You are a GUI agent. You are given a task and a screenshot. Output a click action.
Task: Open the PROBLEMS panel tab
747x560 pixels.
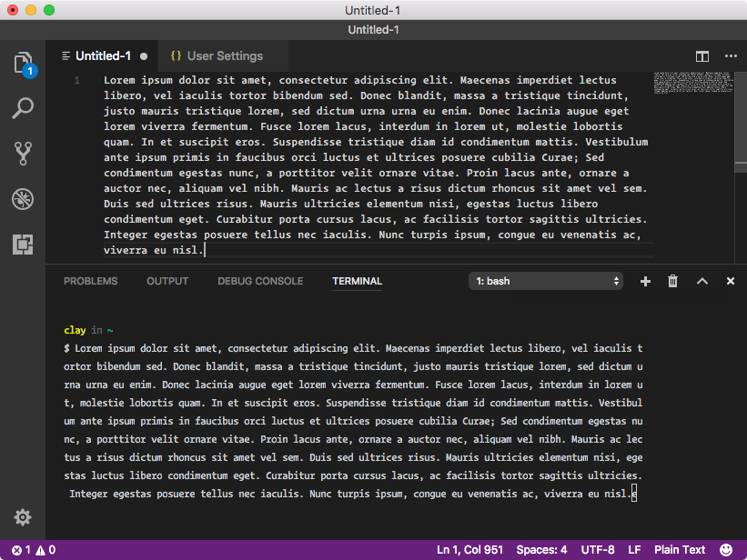(x=90, y=281)
